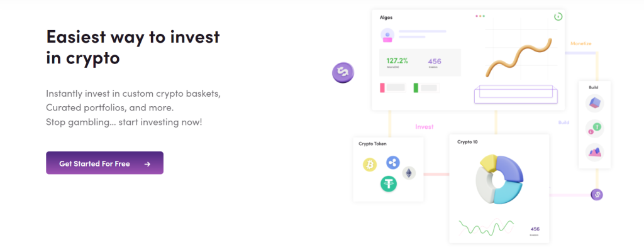Click the blue cube icon under Build
Image resolution: width=644 pixels, height=250 pixels.
594,103
